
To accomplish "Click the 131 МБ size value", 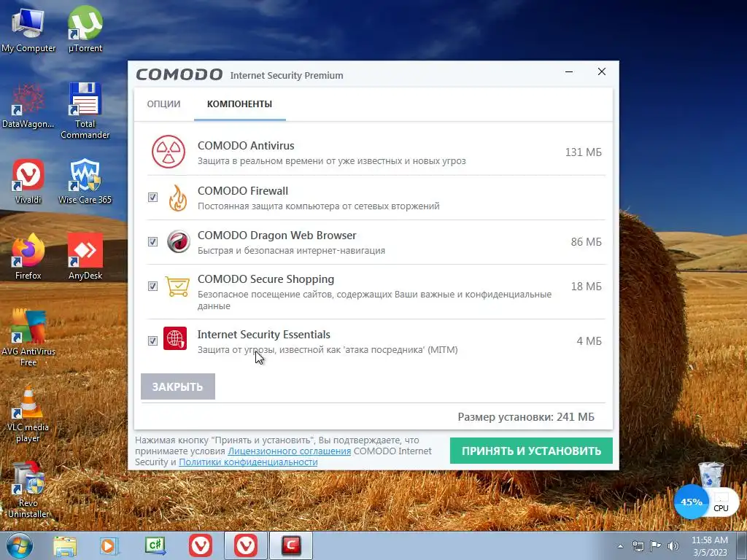I will [583, 152].
